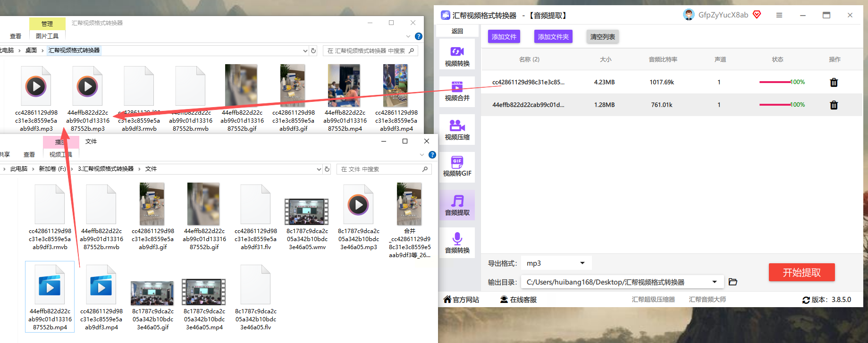Select the 视频合并 video merge tool

457,91
